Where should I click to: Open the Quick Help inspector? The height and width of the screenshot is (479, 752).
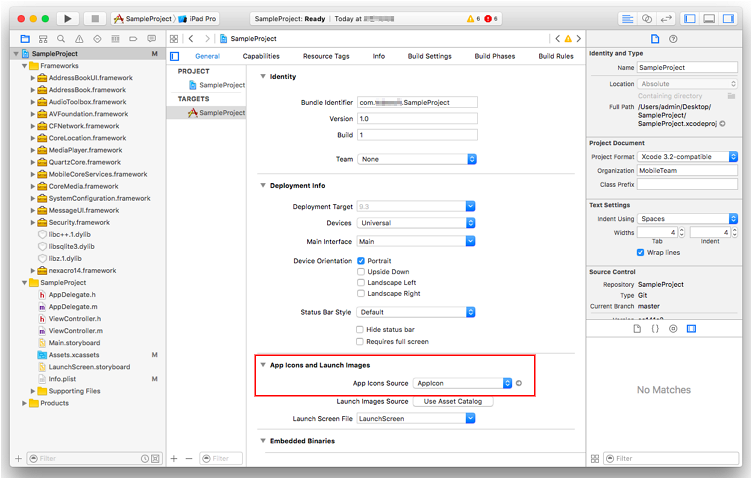click(673, 38)
